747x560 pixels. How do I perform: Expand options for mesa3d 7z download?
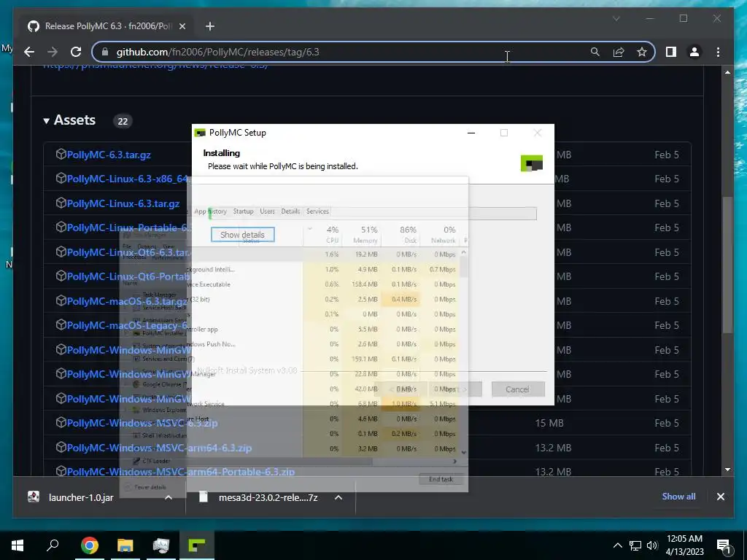338,497
